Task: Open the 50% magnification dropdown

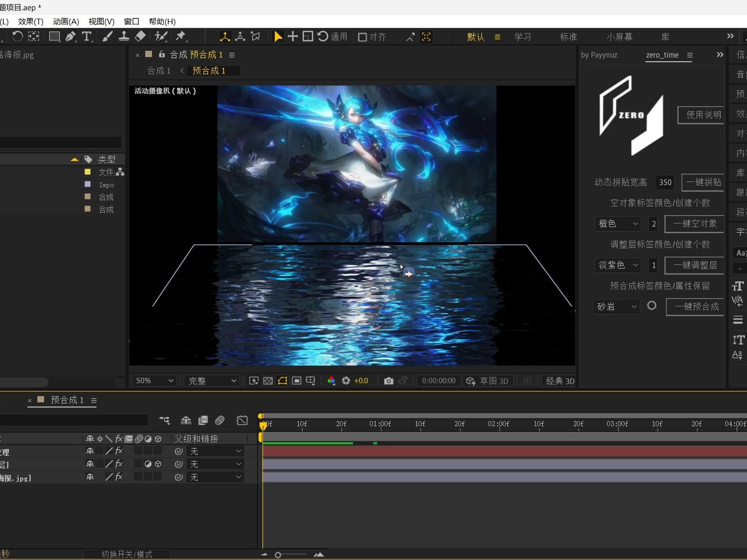Action: click(x=154, y=381)
